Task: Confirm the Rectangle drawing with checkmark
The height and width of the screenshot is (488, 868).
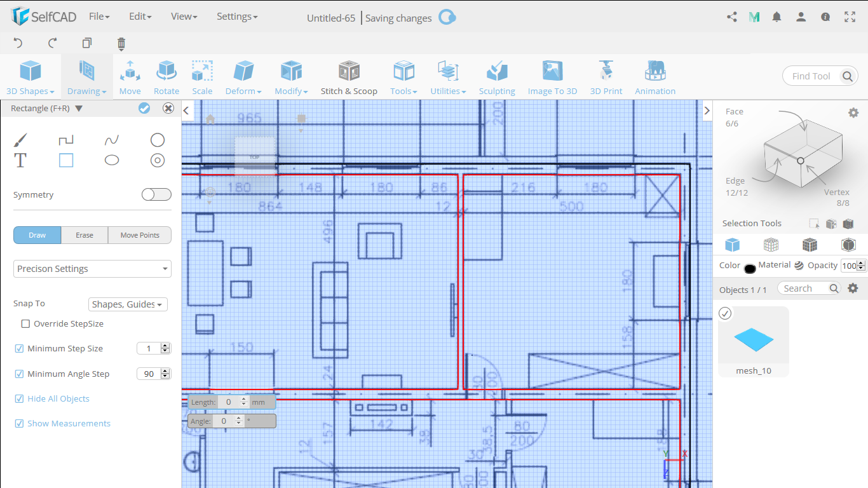Action: point(144,108)
